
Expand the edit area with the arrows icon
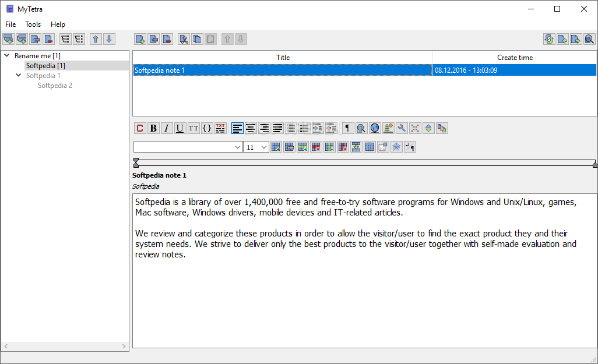415,129
